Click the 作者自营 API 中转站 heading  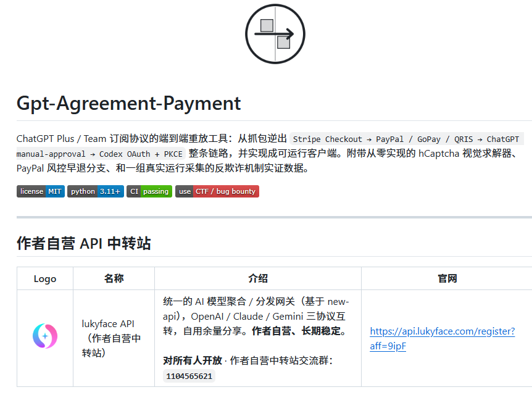point(84,243)
